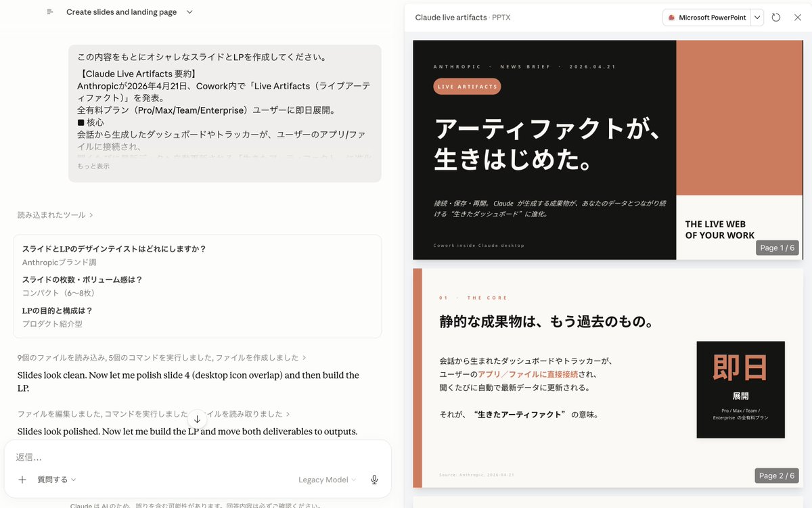The height and width of the screenshot is (508, 812).
Task: Expand the open-with app dropdown arrow
Action: 757,18
